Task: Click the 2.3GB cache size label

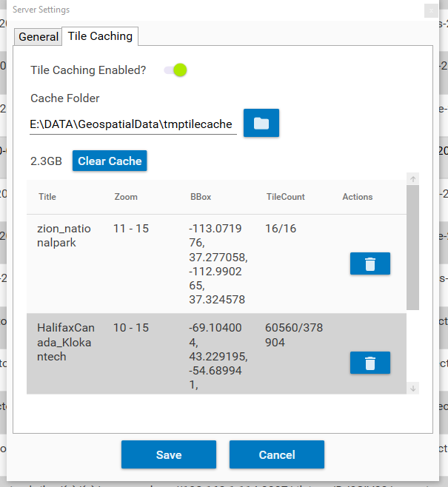Action: pos(46,161)
